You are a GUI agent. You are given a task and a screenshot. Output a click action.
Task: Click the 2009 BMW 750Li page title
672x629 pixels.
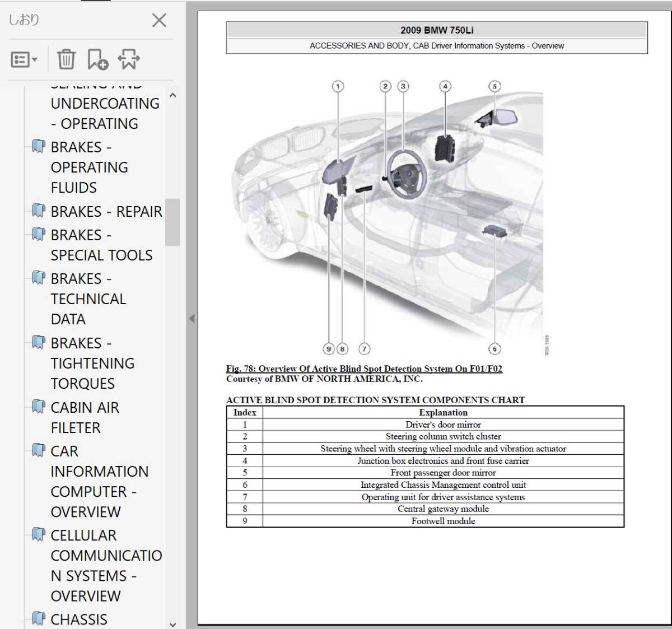[x=437, y=30]
